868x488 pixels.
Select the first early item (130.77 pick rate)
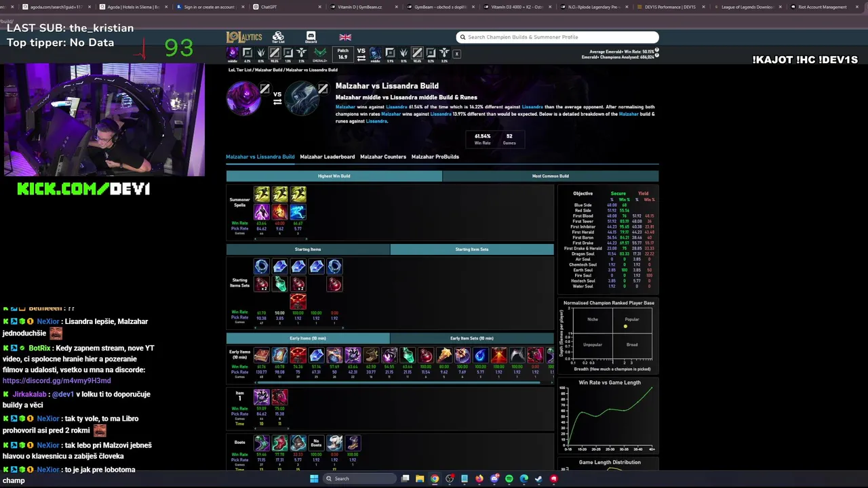[262, 355]
